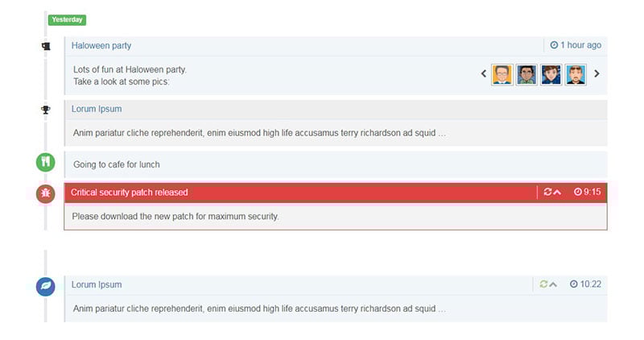Click the trophy timeline icon
The width and height of the screenshot is (644, 340).
(x=46, y=110)
